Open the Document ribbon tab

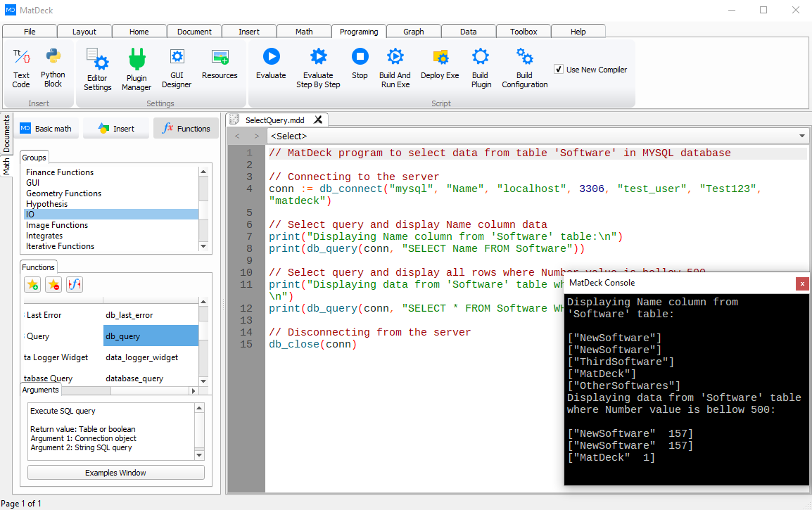(194, 32)
